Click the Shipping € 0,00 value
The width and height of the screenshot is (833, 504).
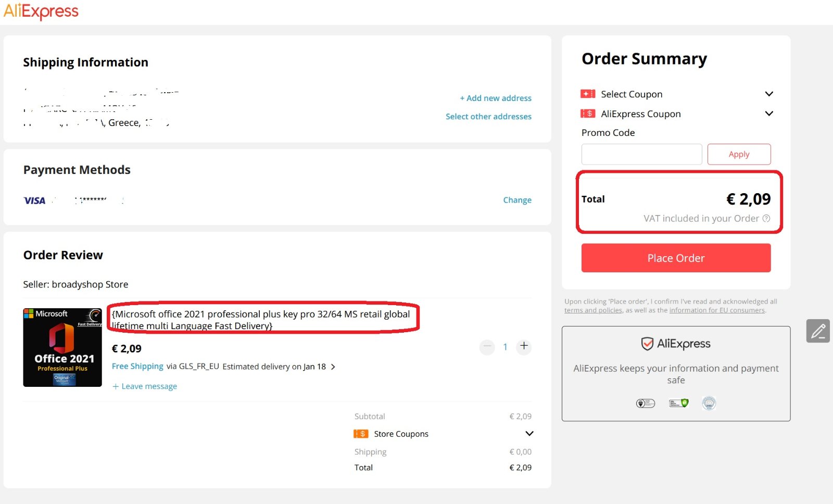pos(520,452)
